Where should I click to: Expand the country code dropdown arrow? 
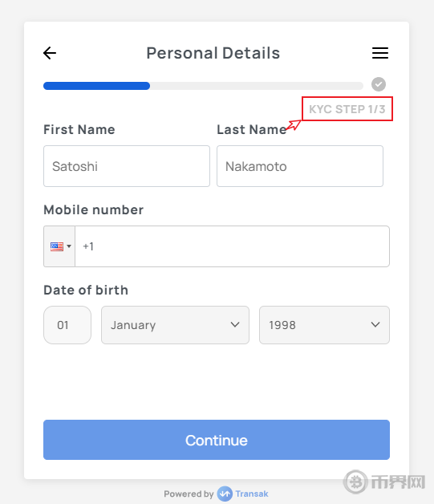tap(69, 246)
